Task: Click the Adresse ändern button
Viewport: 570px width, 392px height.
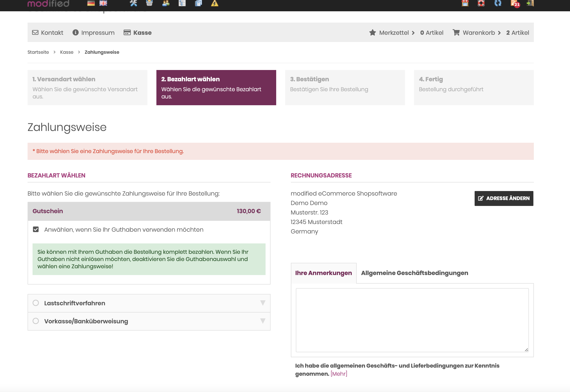Action: point(504,198)
